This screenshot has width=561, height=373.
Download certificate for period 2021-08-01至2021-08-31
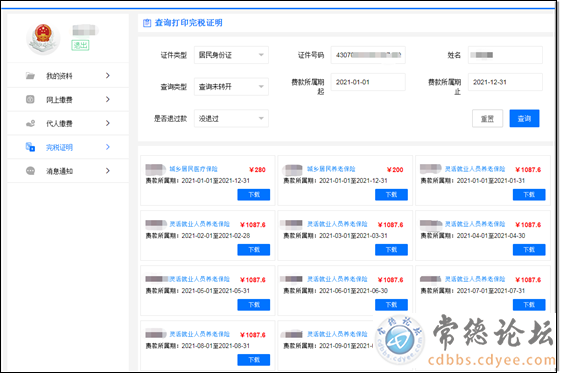pyautogui.click(x=254, y=360)
